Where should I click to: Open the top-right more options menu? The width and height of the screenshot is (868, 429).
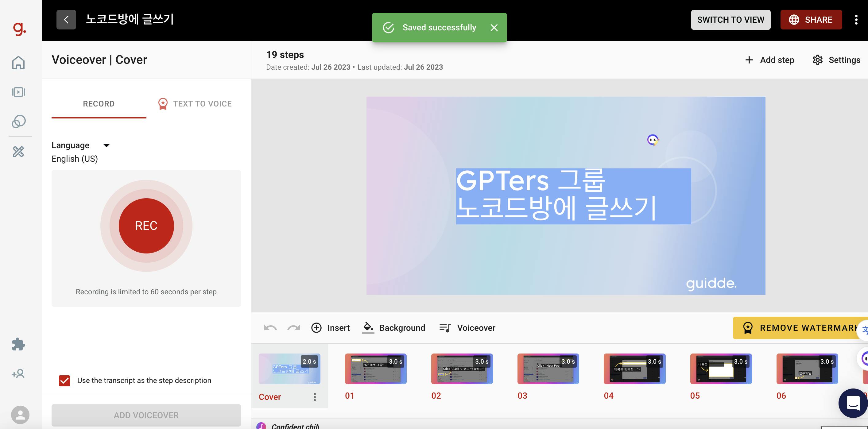pos(856,20)
